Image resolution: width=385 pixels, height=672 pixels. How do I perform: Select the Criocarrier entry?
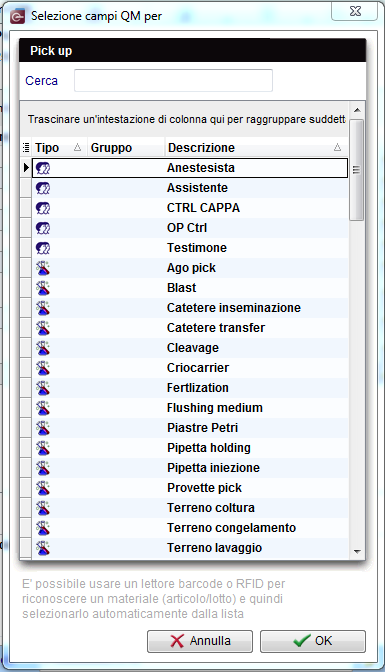(x=189, y=368)
